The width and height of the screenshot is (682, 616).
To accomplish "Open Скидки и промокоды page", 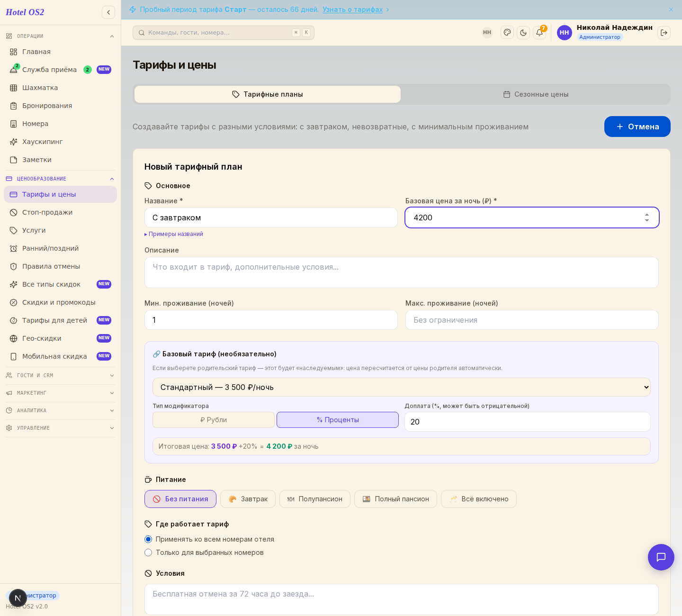I will [60, 302].
